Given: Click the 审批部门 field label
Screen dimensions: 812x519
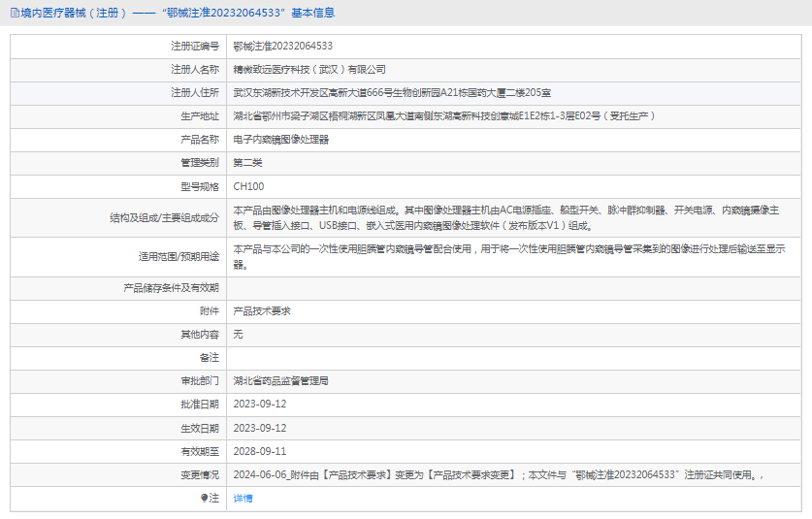Looking at the screenshot, I should [200, 380].
